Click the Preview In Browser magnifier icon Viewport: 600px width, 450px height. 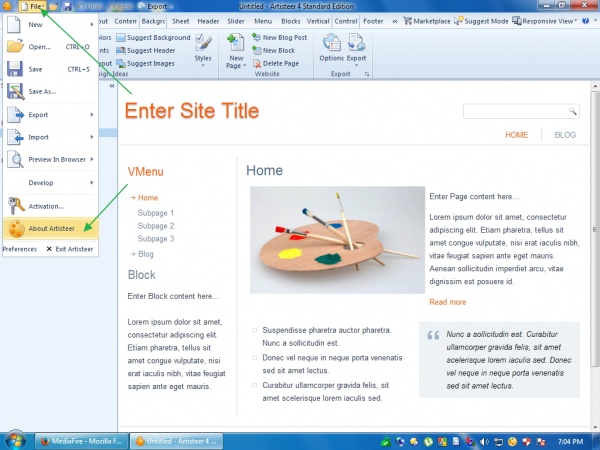click(15, 160)
